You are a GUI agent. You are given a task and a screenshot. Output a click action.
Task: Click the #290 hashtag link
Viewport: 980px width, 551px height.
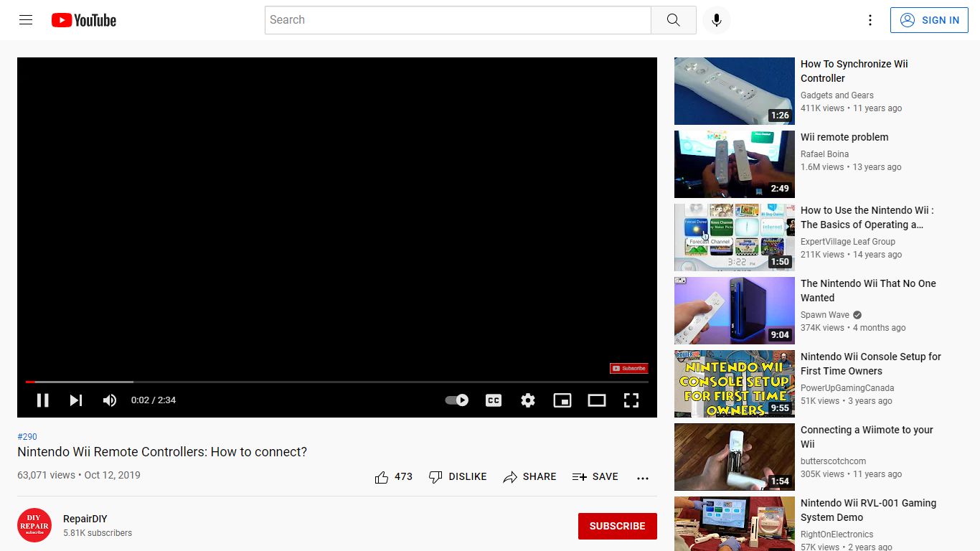27,436
